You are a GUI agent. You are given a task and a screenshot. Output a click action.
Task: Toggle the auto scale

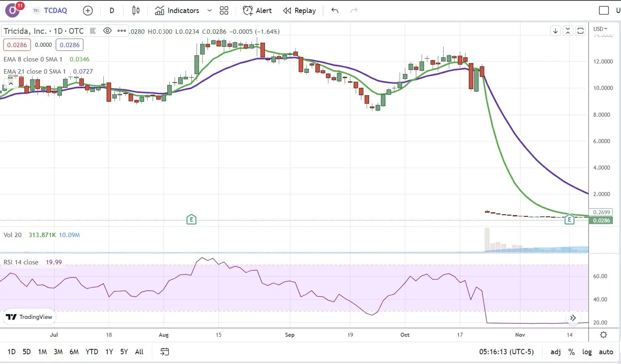pyautogui.click(x=606, y=352)
